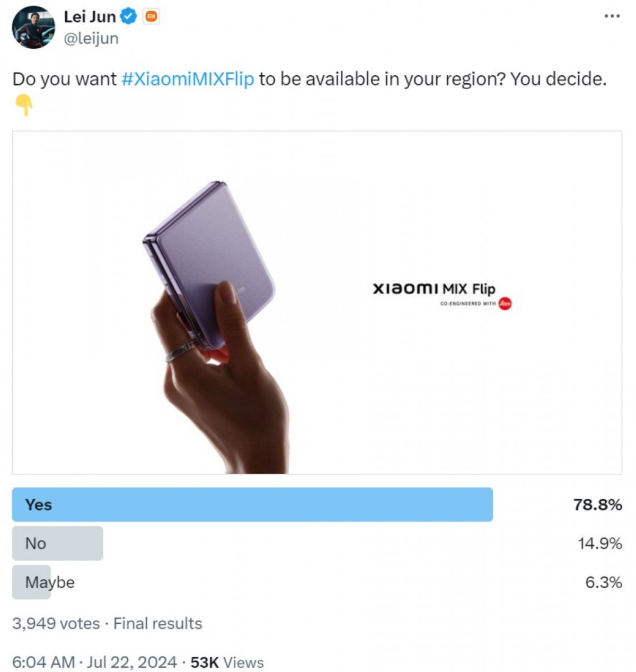
Task: Select the No poll result bar
Action: 57,543
